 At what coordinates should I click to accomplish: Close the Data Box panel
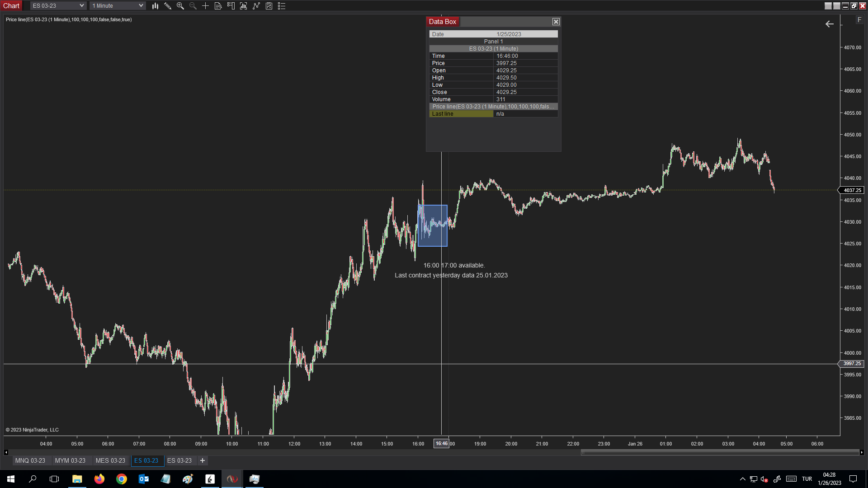click(556, 22)
